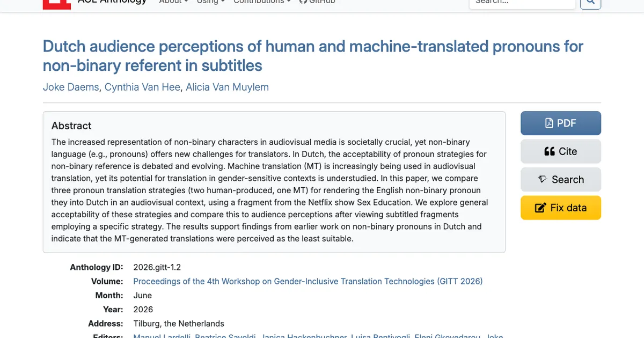Focus the top search input field
Viewport: 644px width, 338px height.
tap(522, 2)
